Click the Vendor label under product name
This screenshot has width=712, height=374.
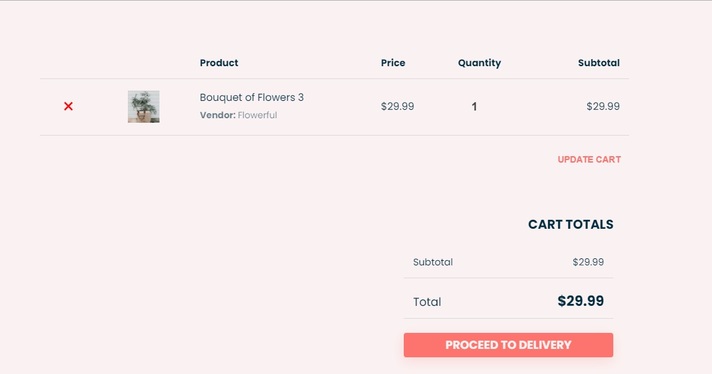[218, 115]
